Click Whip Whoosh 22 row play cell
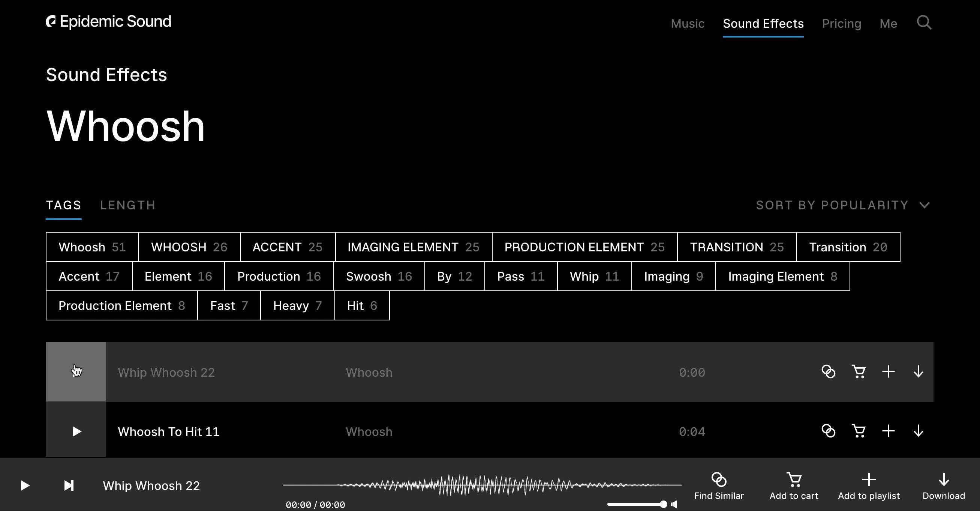The image size is (980, 511). pos(76,372)
